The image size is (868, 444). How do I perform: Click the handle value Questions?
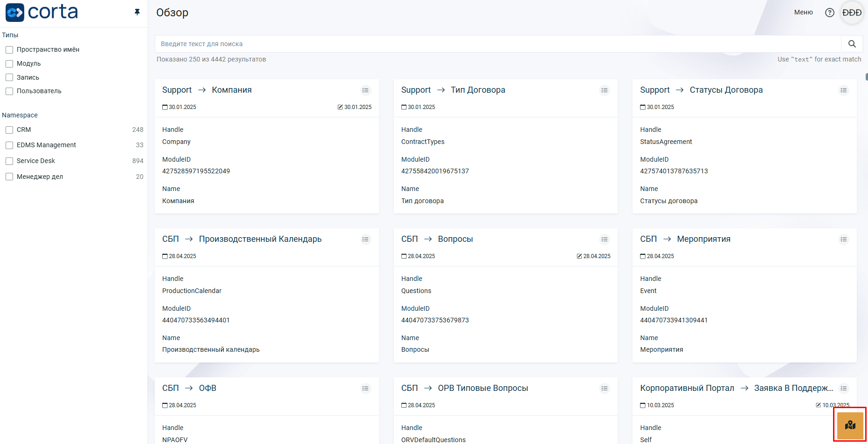click(x=416, y=291)
